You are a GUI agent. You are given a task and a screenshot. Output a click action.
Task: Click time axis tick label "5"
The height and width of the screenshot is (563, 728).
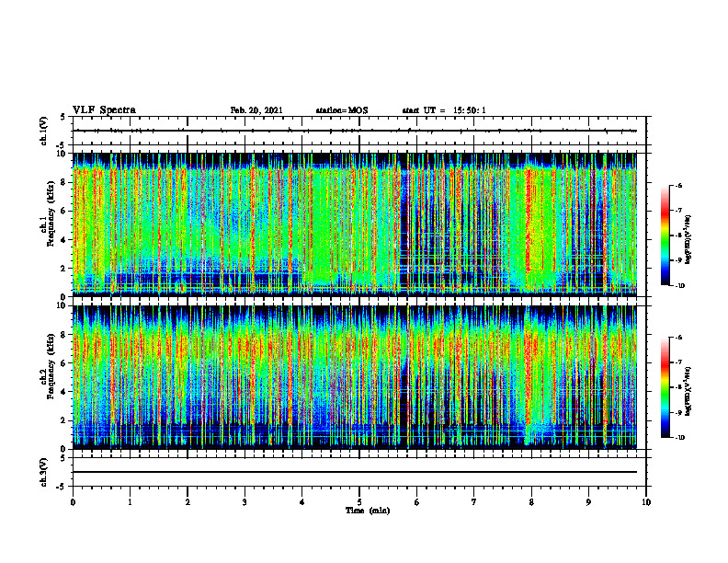[359, 502]
